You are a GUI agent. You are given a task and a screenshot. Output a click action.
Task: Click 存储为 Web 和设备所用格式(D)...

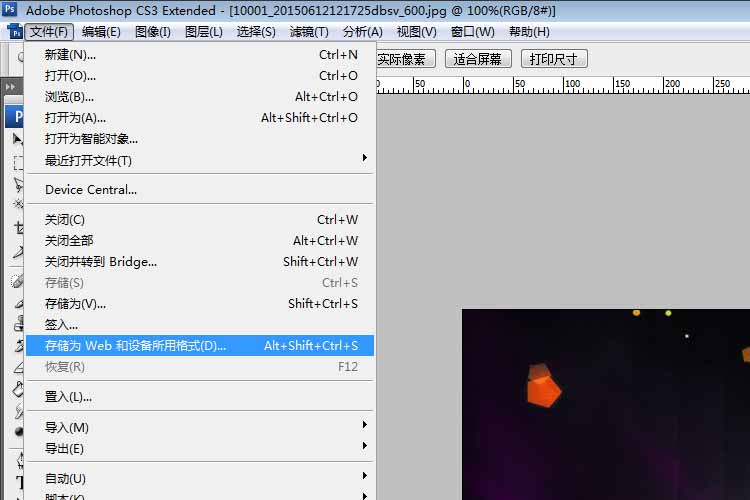point(136,346)
